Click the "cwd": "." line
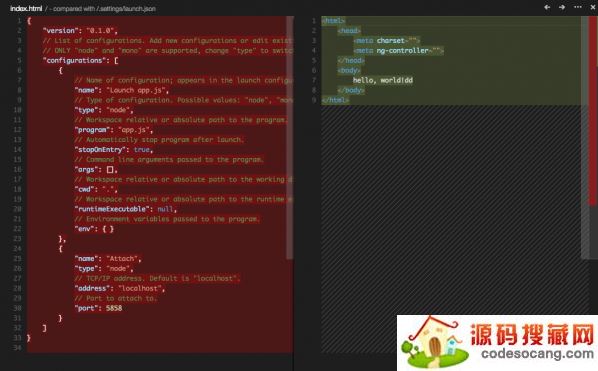The image size is (598, 371). (x=96, y=189)
